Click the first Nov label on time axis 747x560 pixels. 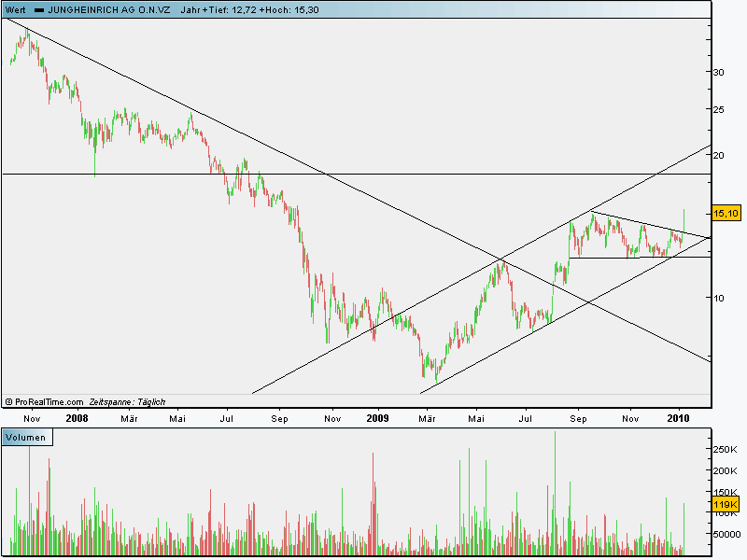pyautogui.click(x=32, y=418)
